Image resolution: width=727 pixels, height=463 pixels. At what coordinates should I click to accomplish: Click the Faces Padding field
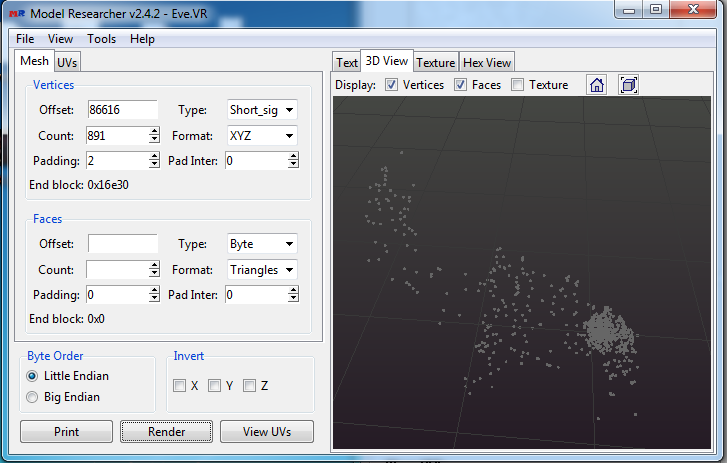point(118,295)
